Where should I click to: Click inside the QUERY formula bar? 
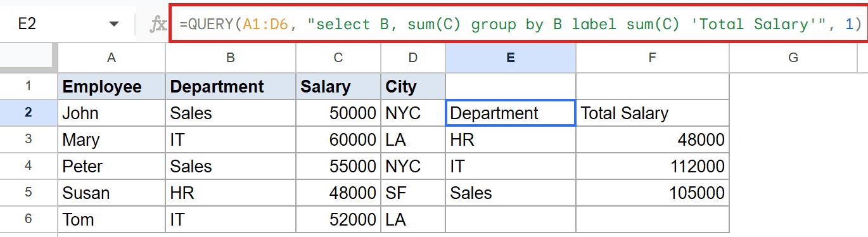click(518, 24)
